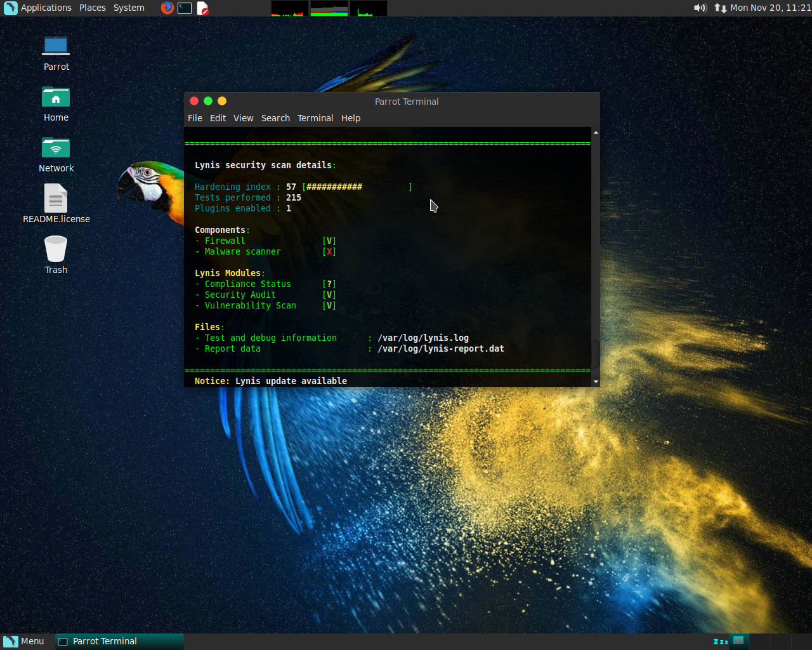Click the hardening index progress bar
Viewport: 812px width, 650px height.
tap(357, 187)
